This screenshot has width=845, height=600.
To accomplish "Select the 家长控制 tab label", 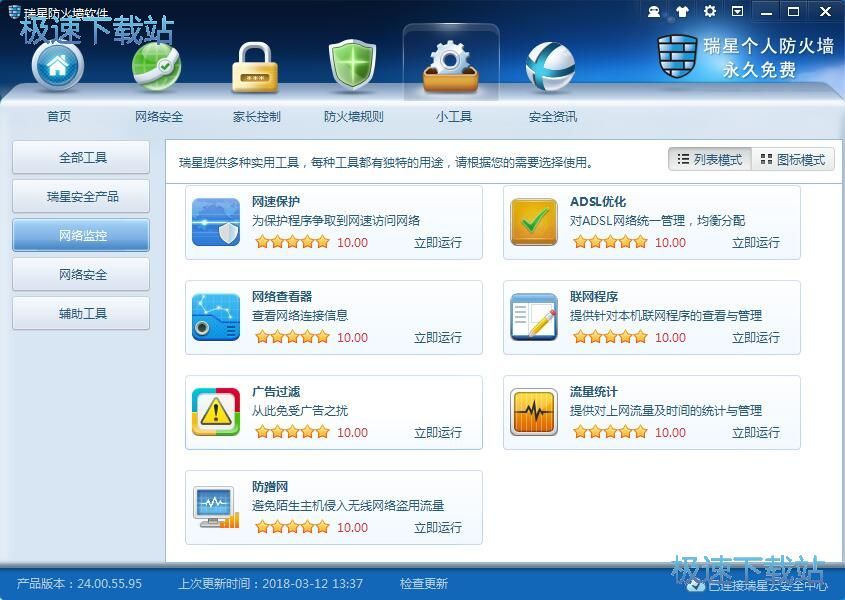I will (x=257, y=116).
